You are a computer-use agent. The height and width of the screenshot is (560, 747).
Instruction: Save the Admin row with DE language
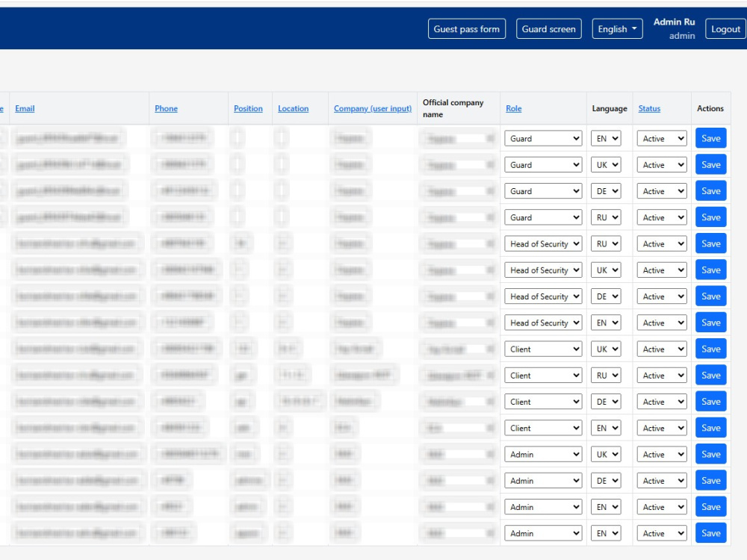(711, 480)
